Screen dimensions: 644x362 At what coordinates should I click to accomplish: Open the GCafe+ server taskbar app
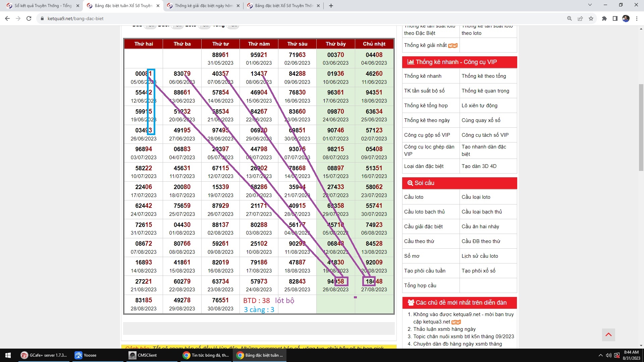click(44, 355)
